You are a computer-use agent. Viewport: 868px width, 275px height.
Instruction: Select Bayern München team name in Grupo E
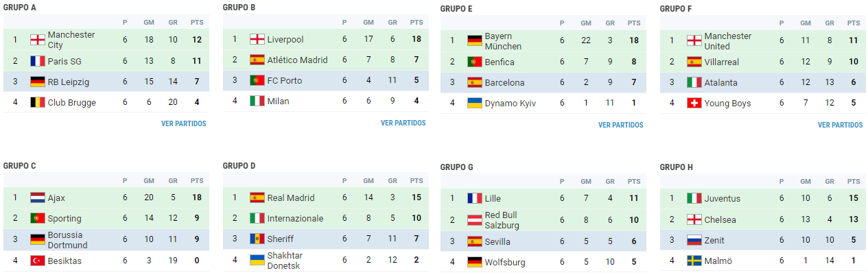pyautogui.click(x=503, y=41)
